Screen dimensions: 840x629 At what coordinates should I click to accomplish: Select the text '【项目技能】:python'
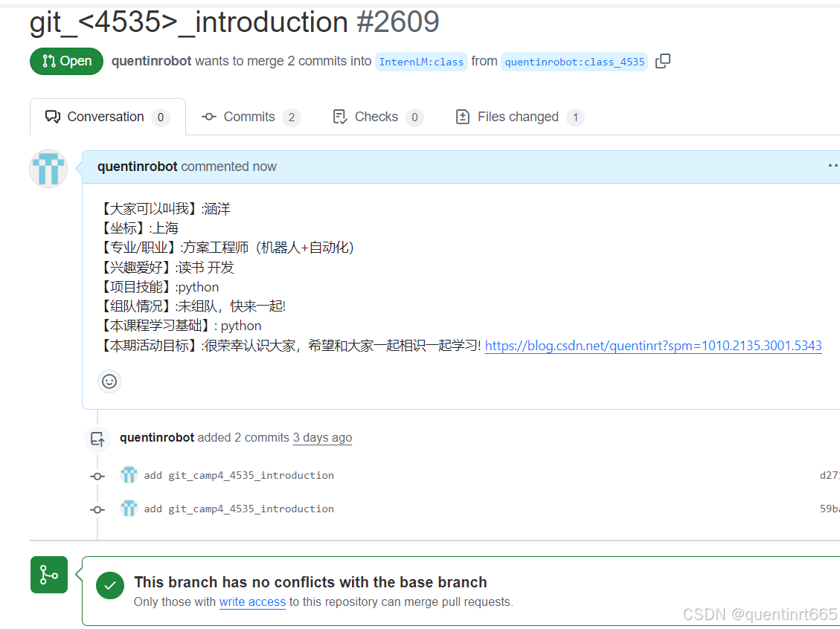[160, 287]
